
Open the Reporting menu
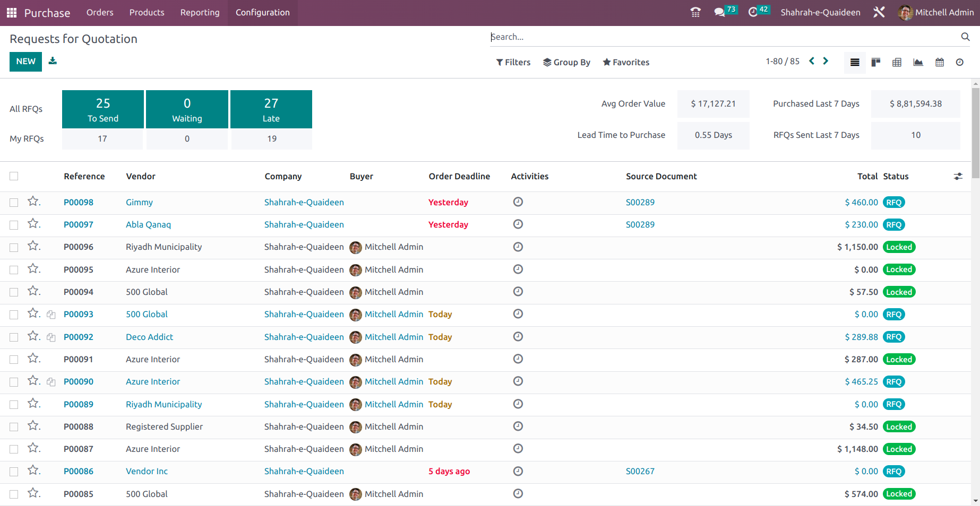click(x=200, y=12)
